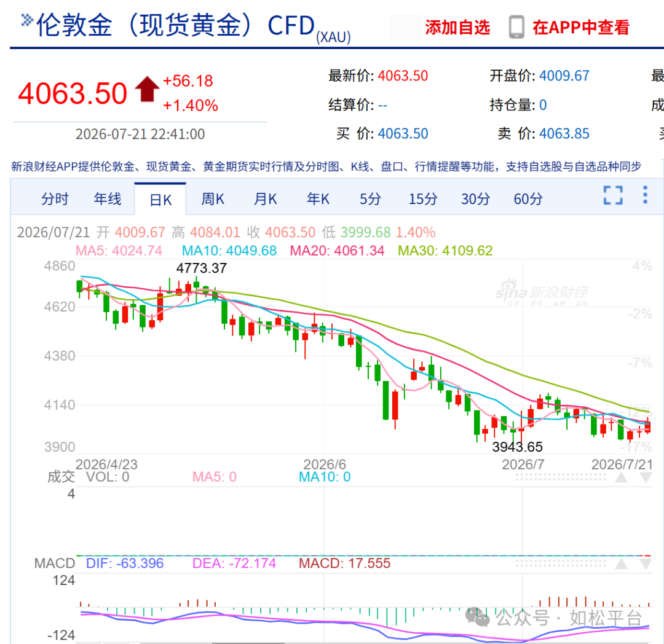The width and height of the screenshot is (664, 644).
Task: Click the MA10: 4049.68 indicator label
Action: pyautogui.click(x=229, y=251)
